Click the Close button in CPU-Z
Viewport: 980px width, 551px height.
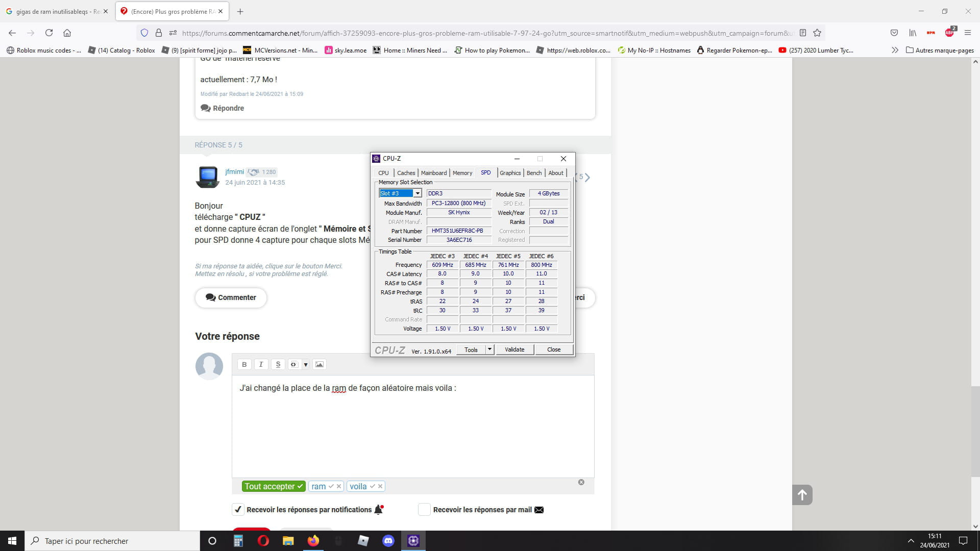[x=554, y=349]
